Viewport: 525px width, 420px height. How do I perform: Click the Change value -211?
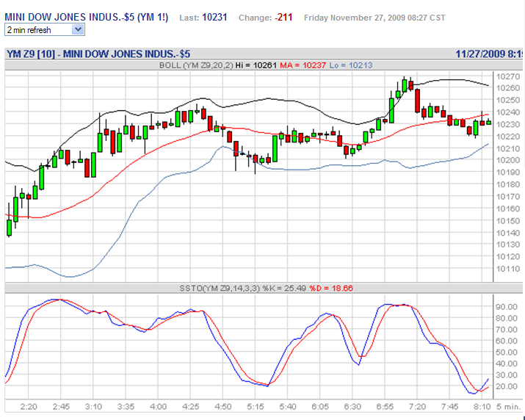point(283,18)
